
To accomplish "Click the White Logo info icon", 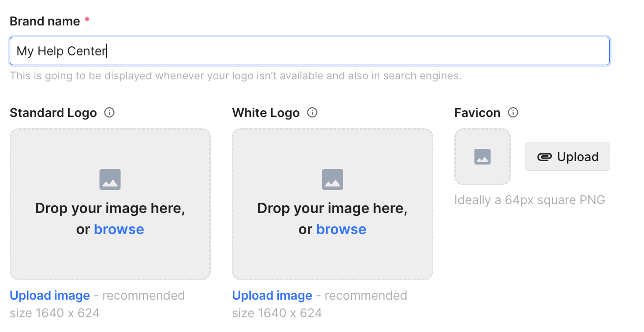I will 312,112.
